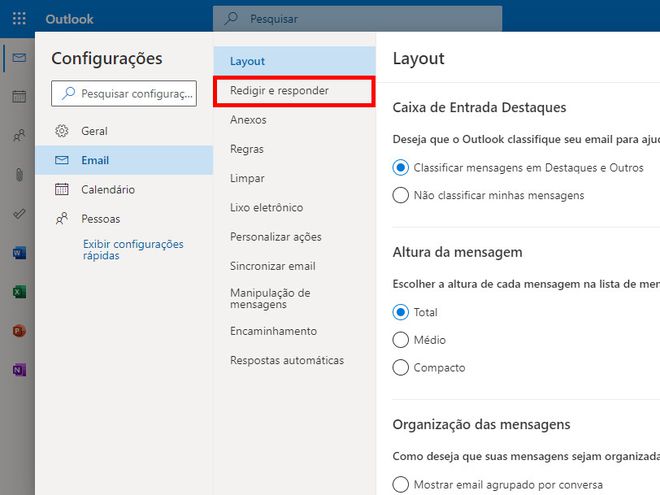Open Anexos settings

click(294, 120)
